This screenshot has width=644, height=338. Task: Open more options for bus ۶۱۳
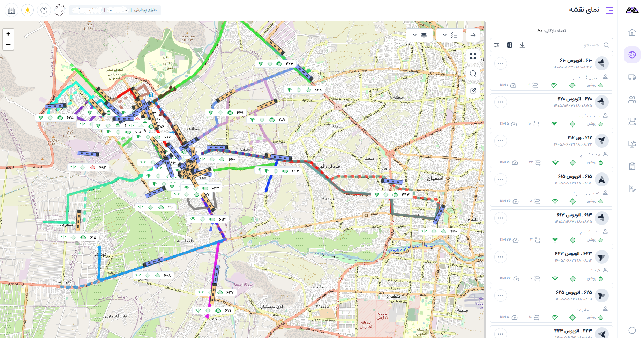[x=501, y=218]
